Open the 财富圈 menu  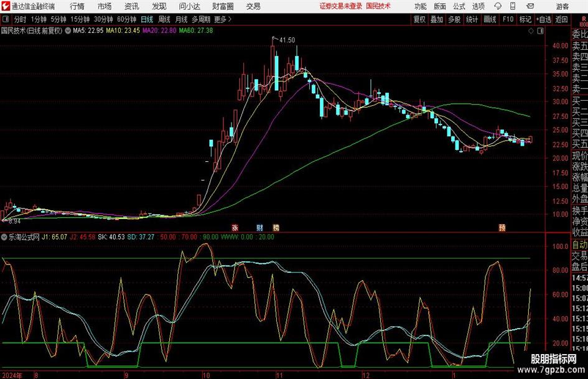coord(223,6)
